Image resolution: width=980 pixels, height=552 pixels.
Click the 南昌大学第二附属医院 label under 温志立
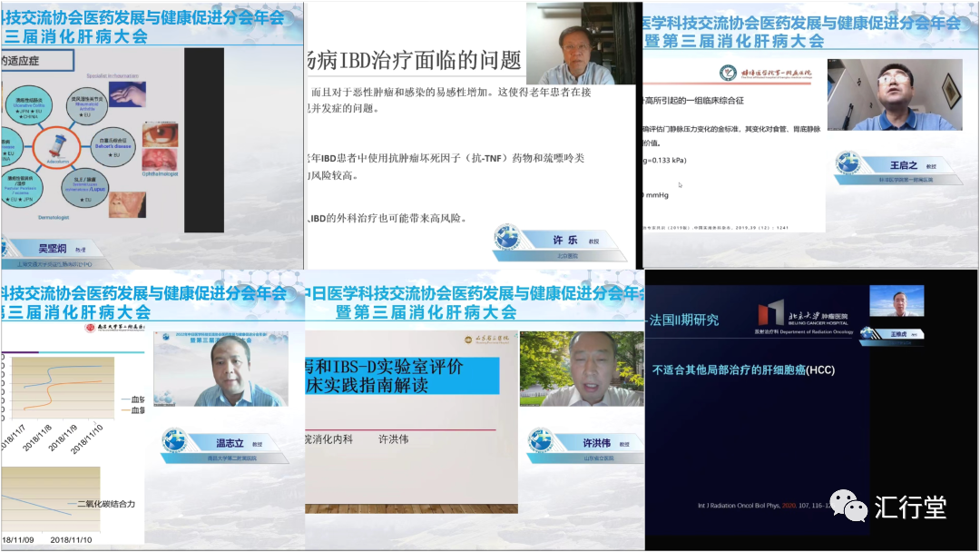[232, 458]
